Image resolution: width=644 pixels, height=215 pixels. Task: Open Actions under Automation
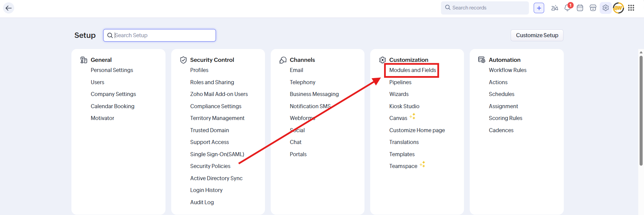pos(498,82)
